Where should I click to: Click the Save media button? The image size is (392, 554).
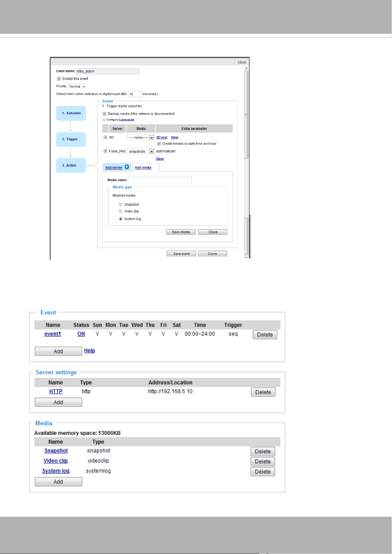click(181, 232)
